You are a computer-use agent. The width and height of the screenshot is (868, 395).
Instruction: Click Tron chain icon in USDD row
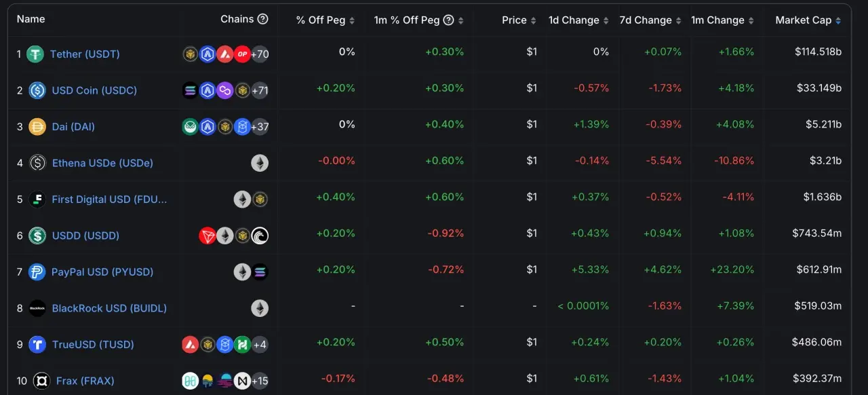(x=208, y=236)
